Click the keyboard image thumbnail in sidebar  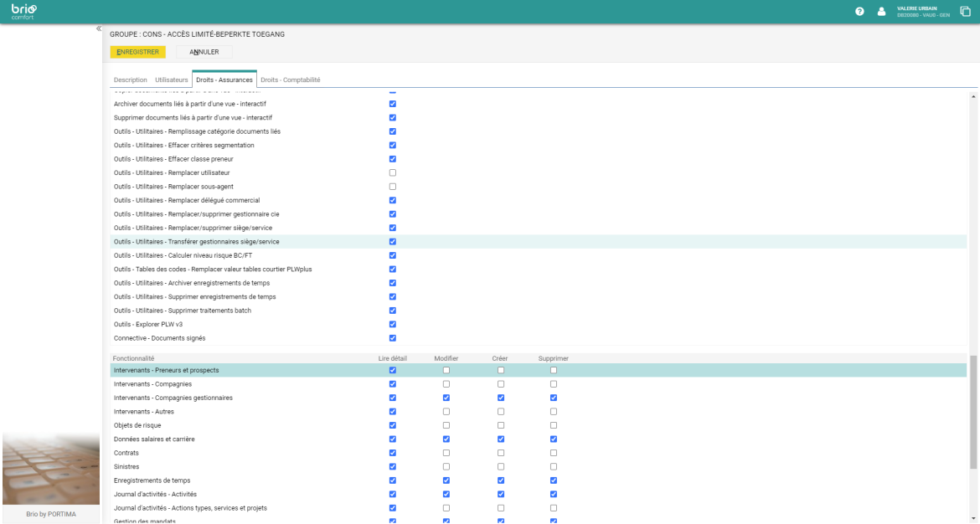point(50,469)
